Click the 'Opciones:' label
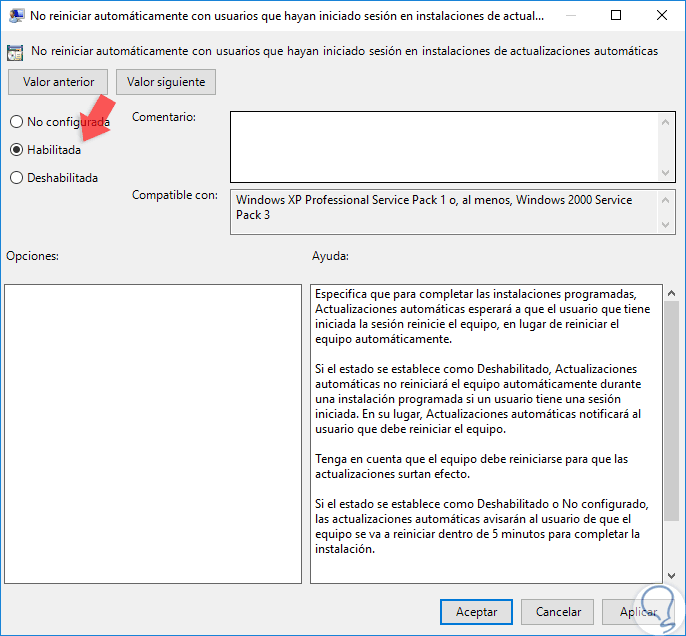 (x=32, y=256)
